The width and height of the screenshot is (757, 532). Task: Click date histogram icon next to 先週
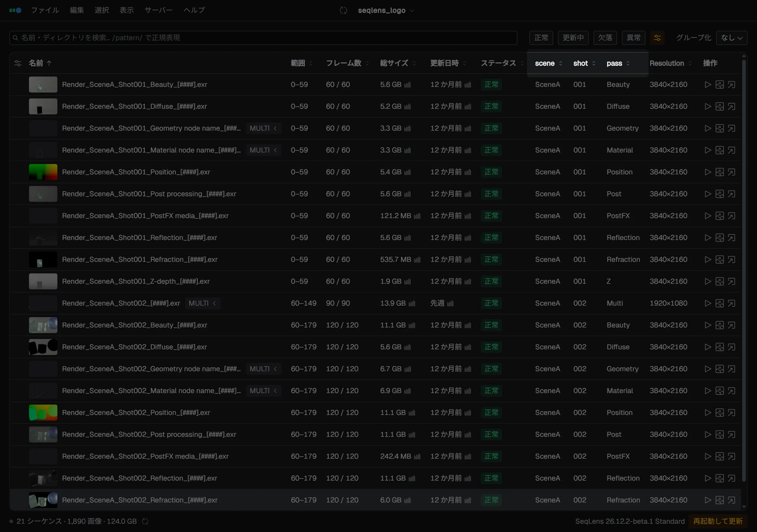tap(450, 304)
